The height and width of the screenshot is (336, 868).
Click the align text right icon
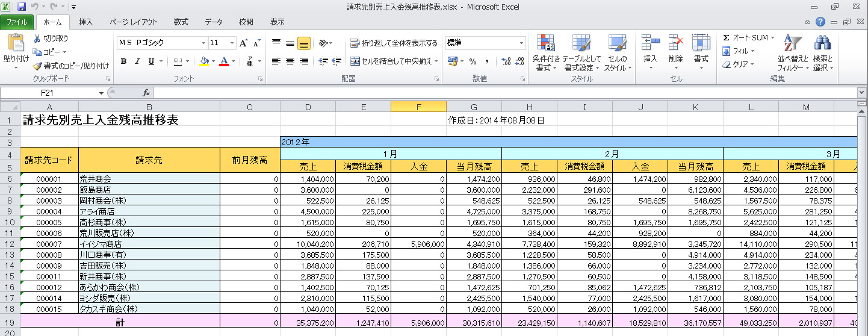304,61
